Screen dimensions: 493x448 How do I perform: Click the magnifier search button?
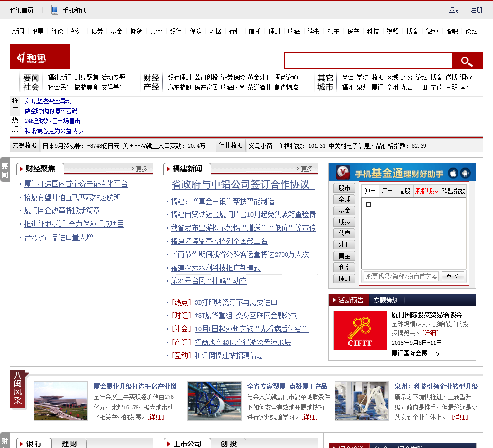click(x=467, y=60)
